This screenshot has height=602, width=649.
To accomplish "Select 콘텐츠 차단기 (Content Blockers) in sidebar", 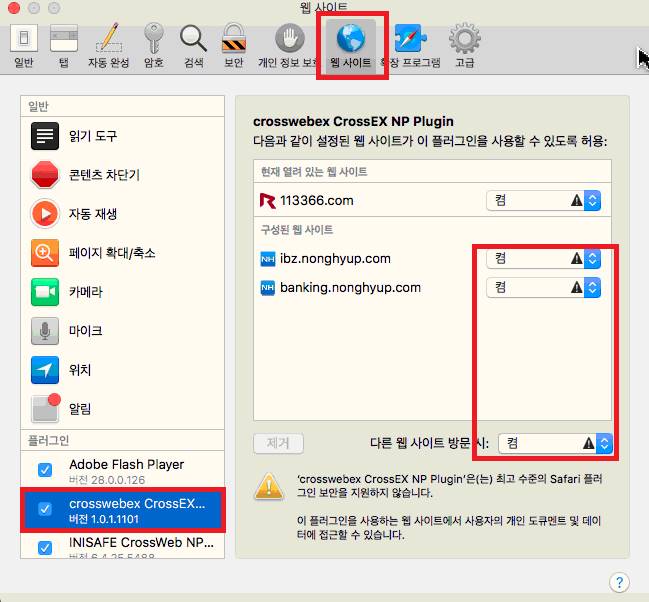I will pos(123,175).
